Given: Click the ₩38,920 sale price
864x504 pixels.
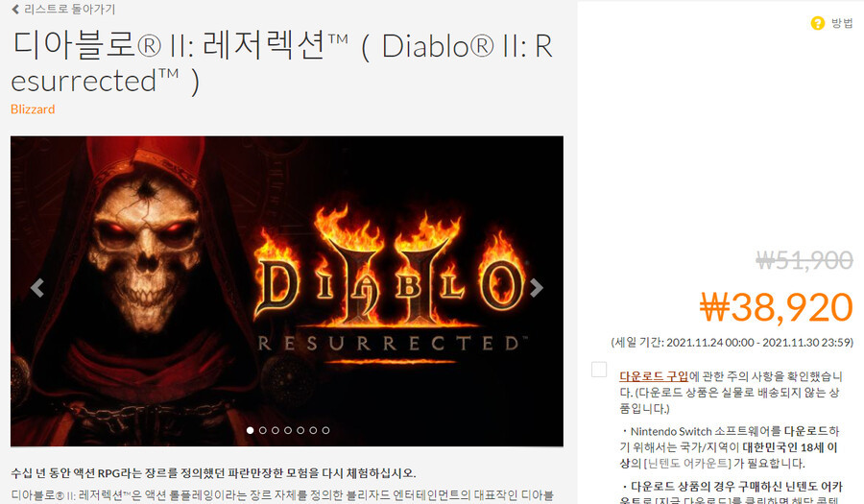Looking at the screenshot, I should pyautogui.click(x=777, y=307).
